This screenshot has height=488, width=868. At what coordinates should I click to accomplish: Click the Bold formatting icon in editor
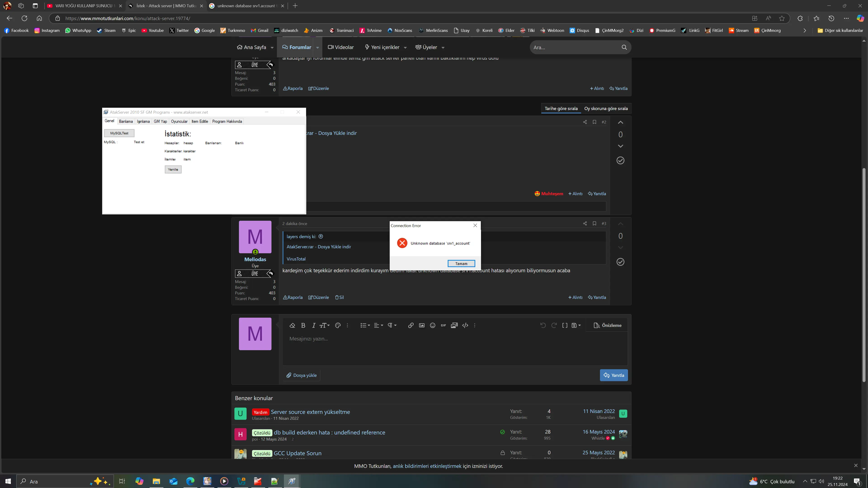tap(303, 325)
